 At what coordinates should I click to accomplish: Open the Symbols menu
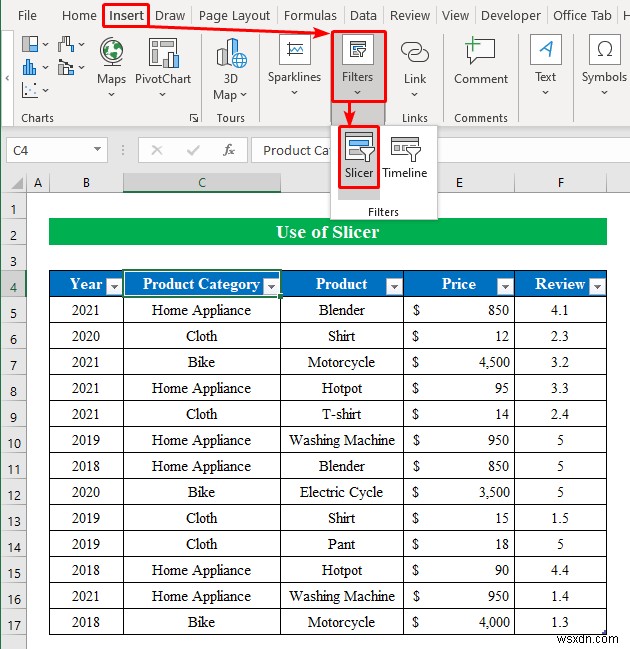[x=604, y=66]
